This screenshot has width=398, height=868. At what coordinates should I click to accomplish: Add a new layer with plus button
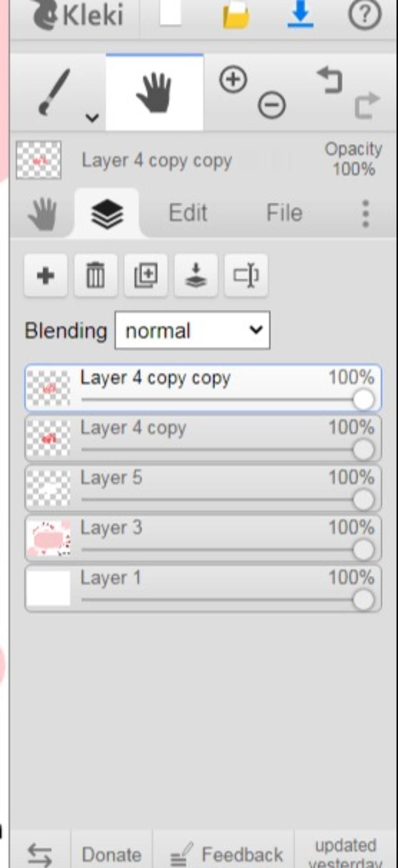(x=45, y=276)
